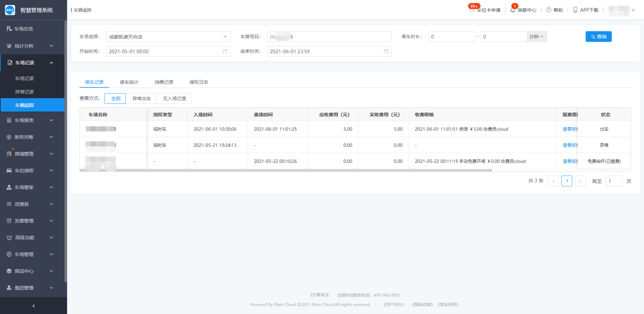644x314 pixels.
Task: Click the horizontal table scrollbar
Action: click(x=285, y=171)
